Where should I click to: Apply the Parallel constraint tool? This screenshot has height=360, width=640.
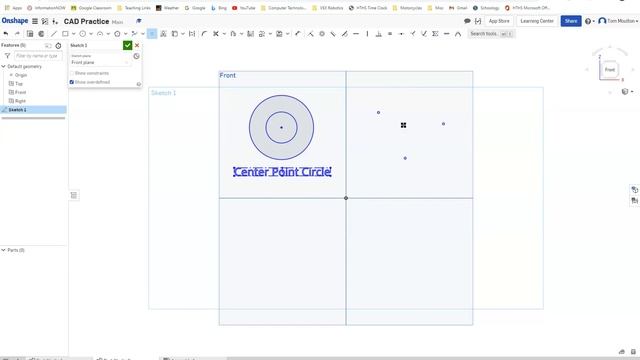point(333,34)
